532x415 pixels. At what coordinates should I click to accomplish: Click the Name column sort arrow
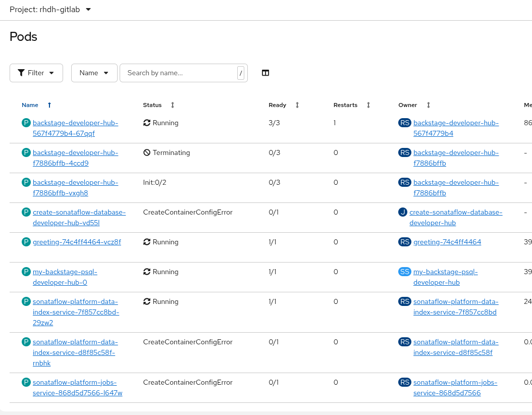[49, 105]
